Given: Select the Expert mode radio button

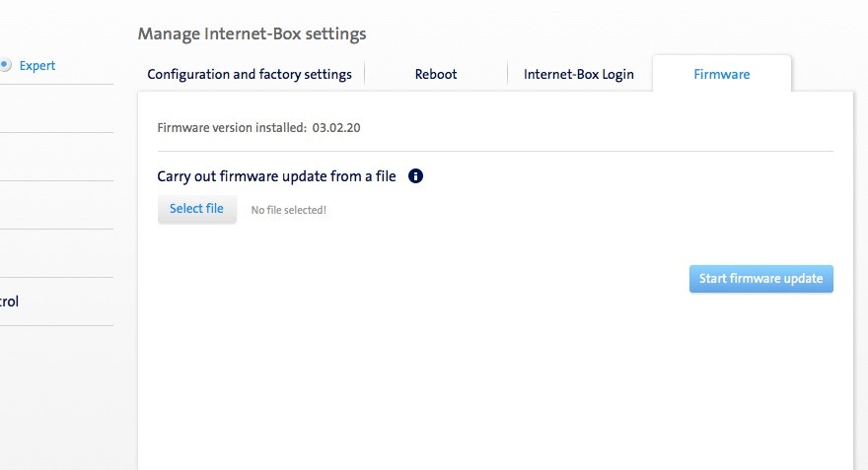Looking at the screenshot, I should [5, 66].
